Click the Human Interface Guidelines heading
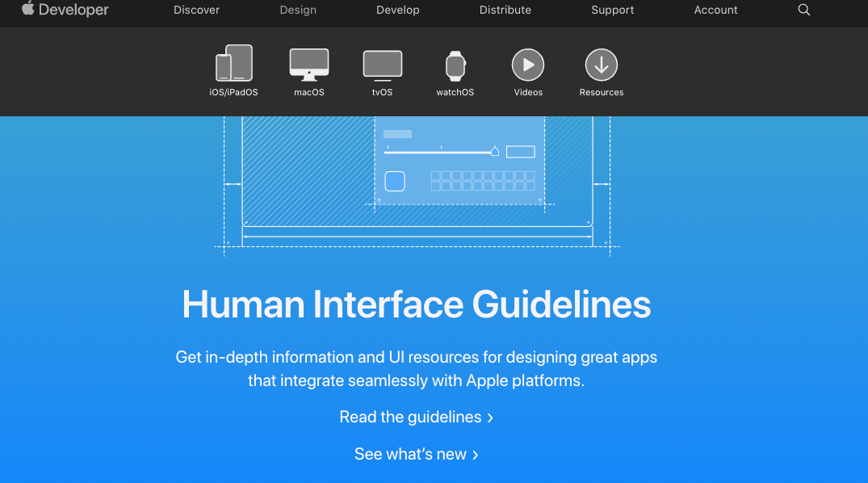This screenshot has height=483, width=868. click(x=417, y=304)
